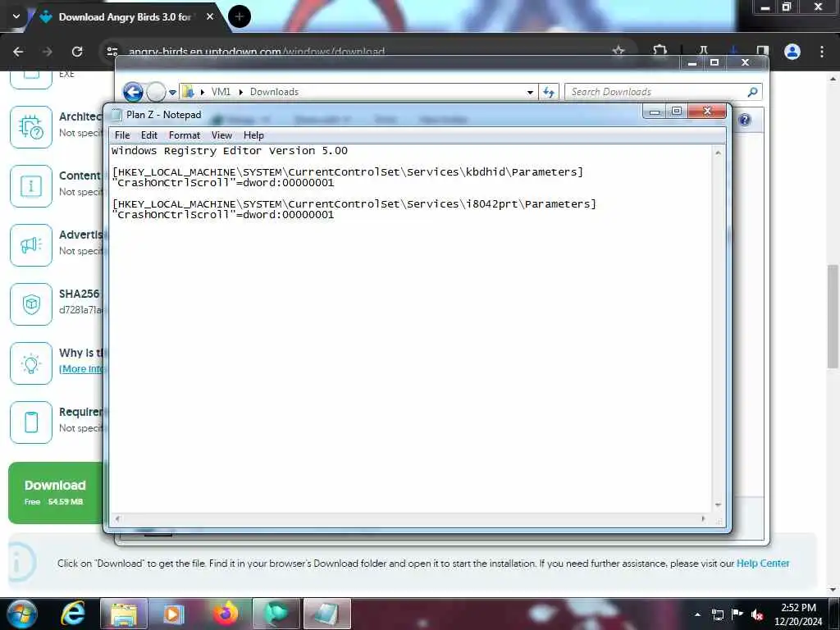The image size is (840, 630).
Task: Open the File menu in Notepad
Action: point(122,135)
